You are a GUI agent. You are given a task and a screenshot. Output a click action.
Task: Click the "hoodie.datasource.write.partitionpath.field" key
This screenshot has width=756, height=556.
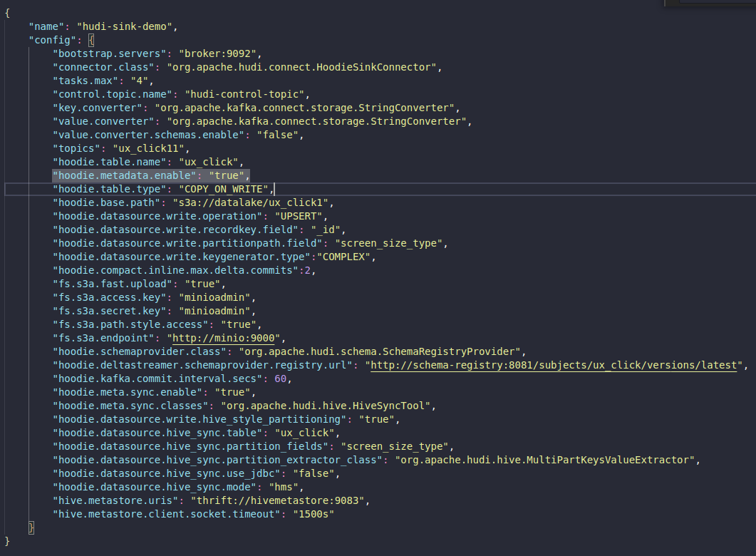click(187, 243)
